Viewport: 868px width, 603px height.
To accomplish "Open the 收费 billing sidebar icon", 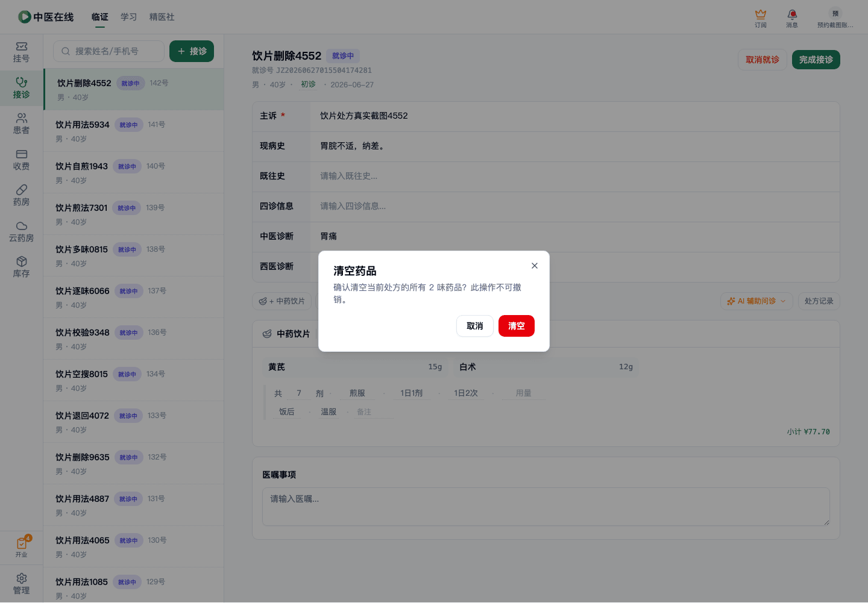I will (22, 160).
